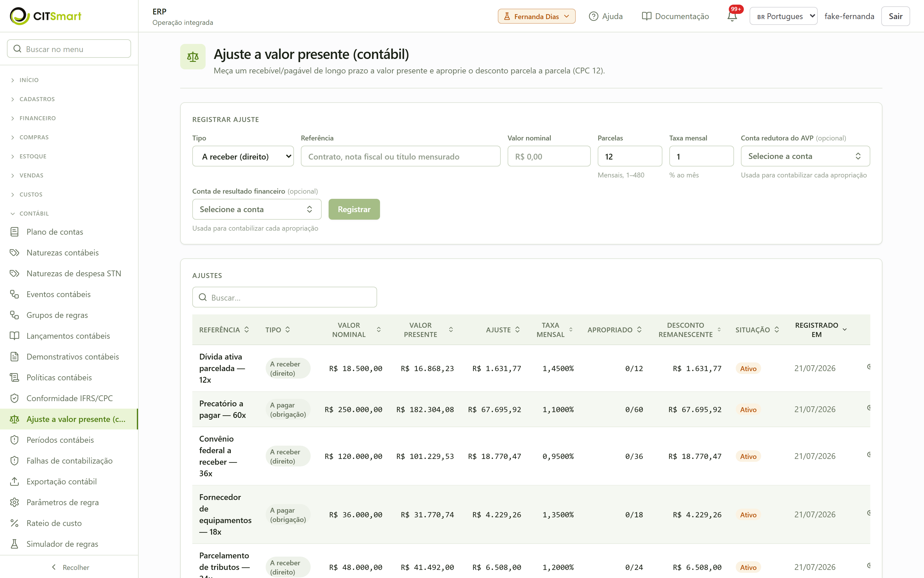Open the language selector Portugues
The height and width of the screenshot is (578, 924).
(x=783, y=16)
